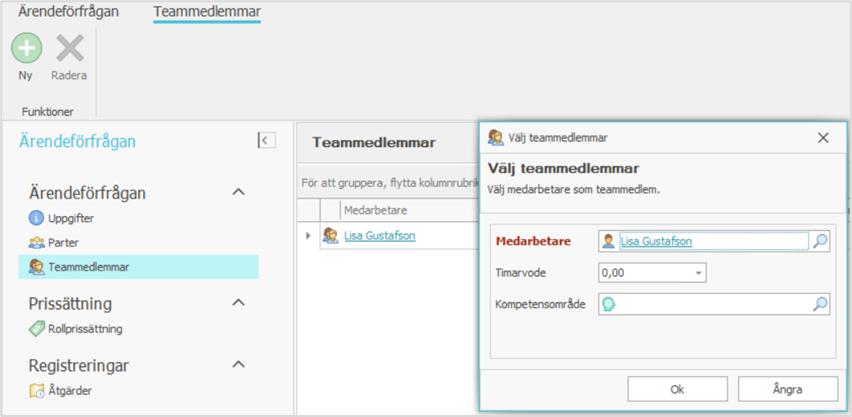Click the Radera delete X icon
Screen dimensions: 852x417
tap(69, 48)
